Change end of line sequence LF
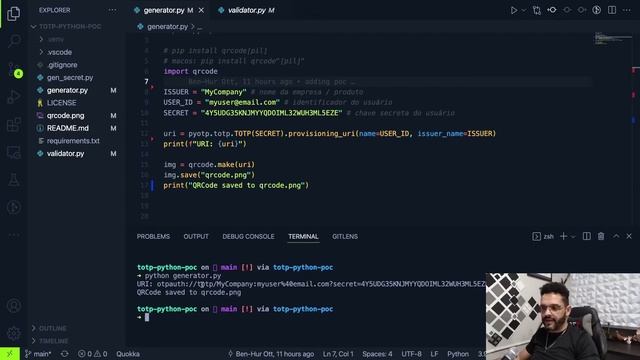 point(434,354)
